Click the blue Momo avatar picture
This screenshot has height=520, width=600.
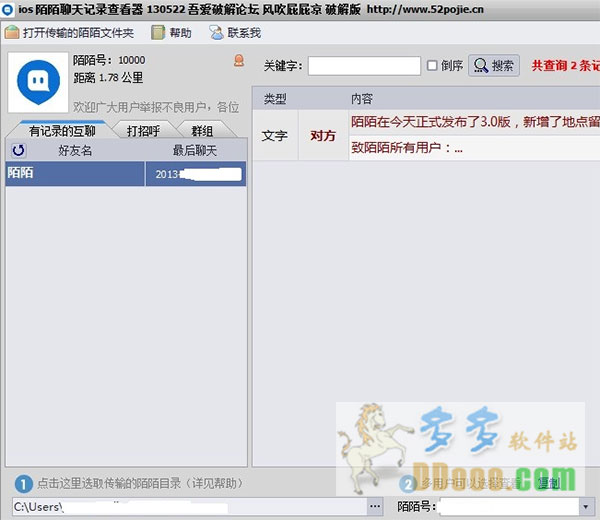(38, 82)
